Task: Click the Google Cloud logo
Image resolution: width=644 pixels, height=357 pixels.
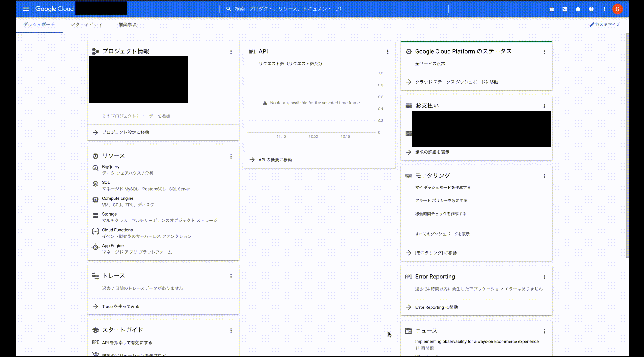Action: [x=54, y=9]
